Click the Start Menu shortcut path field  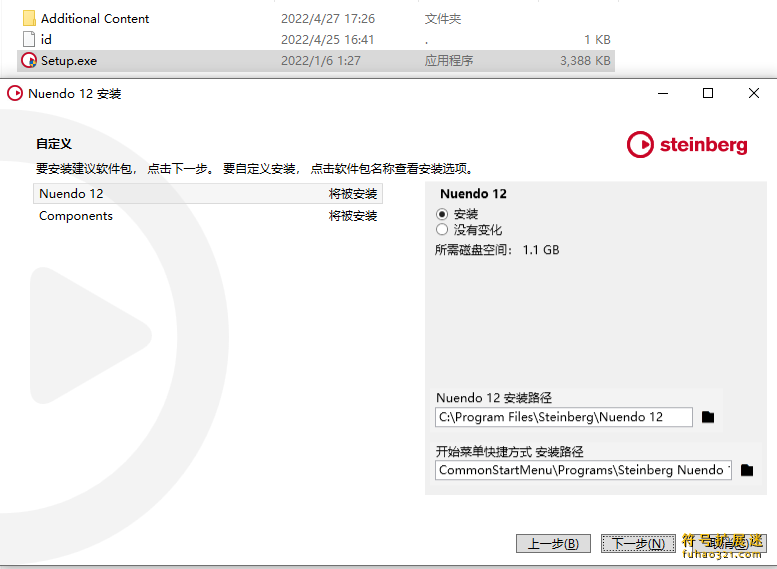(583, 470)
